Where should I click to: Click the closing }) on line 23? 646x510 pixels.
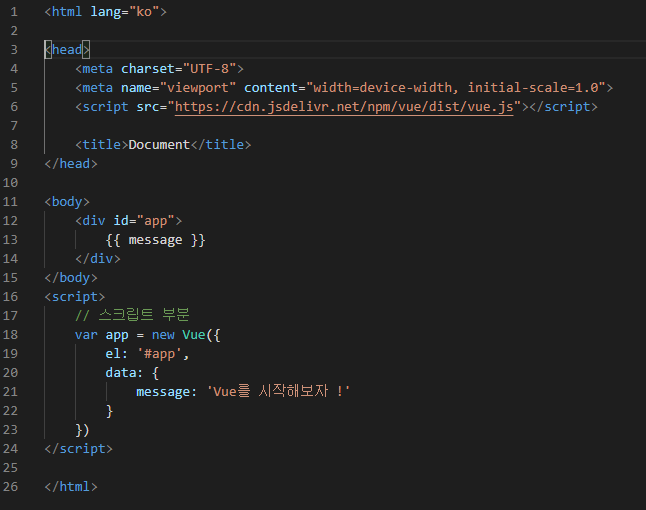click(82, 430)
